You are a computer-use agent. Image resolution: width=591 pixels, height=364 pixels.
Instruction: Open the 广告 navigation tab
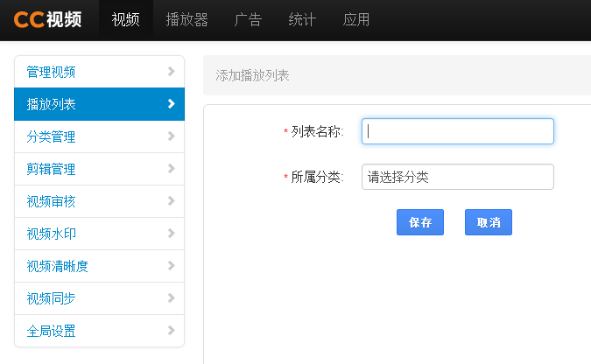[248, 20]
